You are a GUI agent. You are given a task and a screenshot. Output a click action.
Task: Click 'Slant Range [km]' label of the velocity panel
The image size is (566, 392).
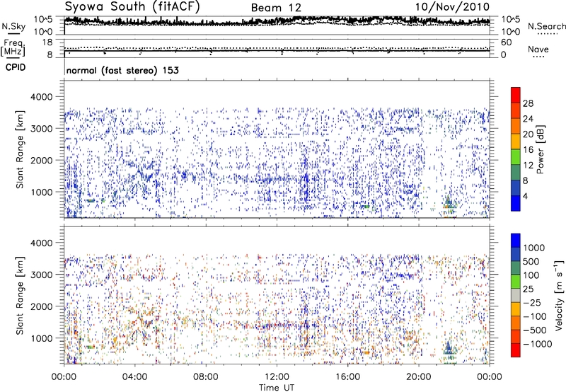(20, 296)
